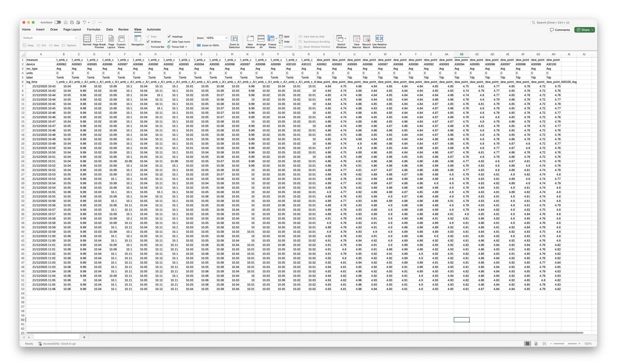Click the Comments button
Screen dimensions: 617x364
(x=560, y=30)
